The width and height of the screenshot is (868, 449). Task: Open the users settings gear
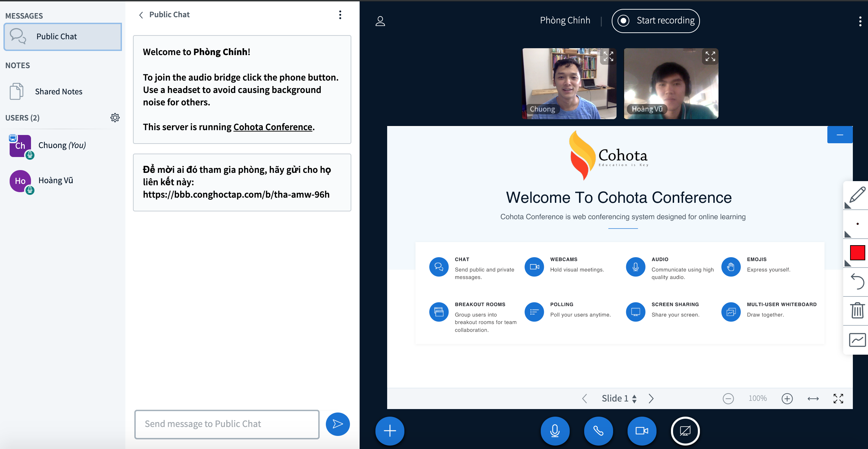(x=115, y=118)
